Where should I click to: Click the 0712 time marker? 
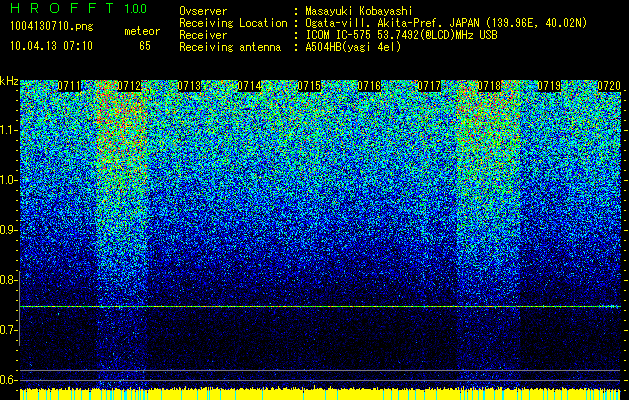(x=129, y=86)
